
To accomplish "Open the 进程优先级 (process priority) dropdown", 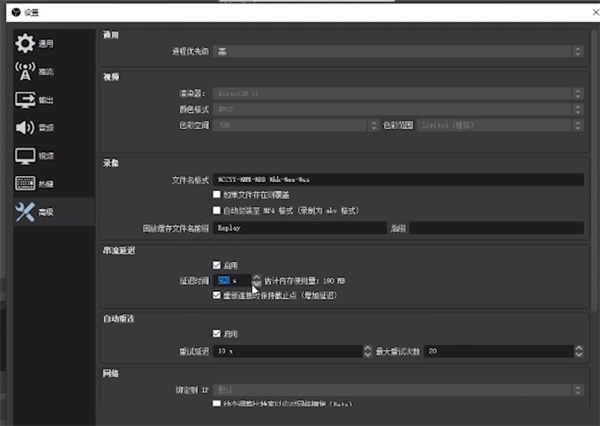I will (398, 50).
